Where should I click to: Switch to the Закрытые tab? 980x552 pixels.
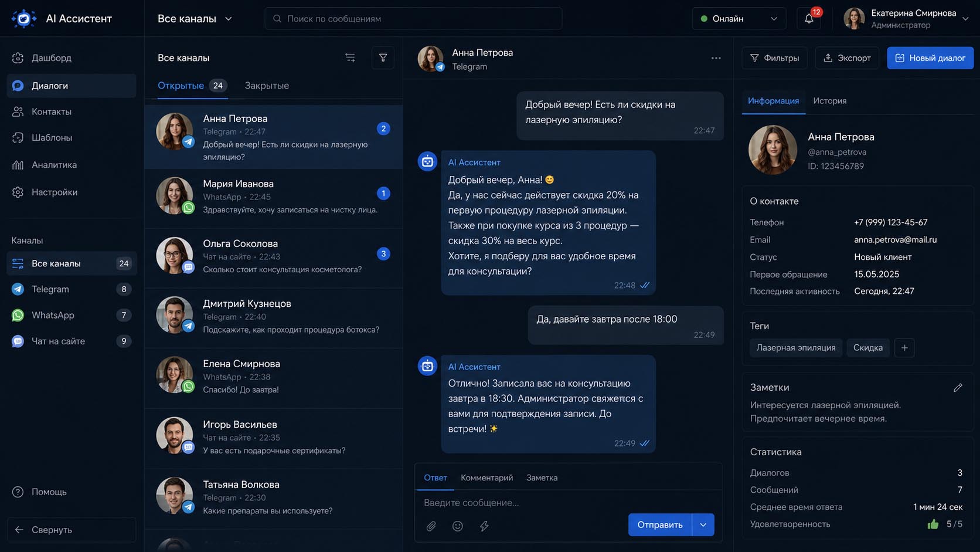(267, 86)
